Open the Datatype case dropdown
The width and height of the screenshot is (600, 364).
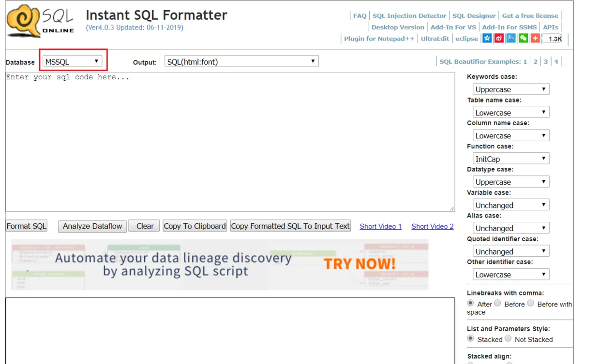coord(511,182)
